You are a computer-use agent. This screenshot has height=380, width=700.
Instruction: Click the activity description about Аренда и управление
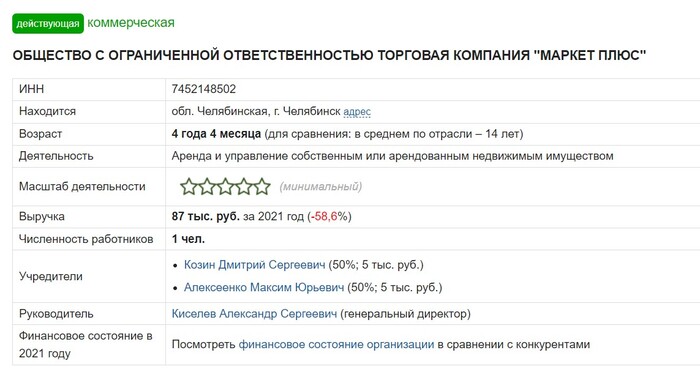pos(392,156)
